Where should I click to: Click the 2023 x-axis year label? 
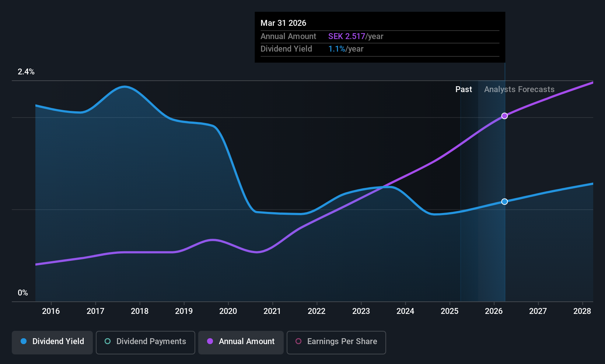point(361,311)
